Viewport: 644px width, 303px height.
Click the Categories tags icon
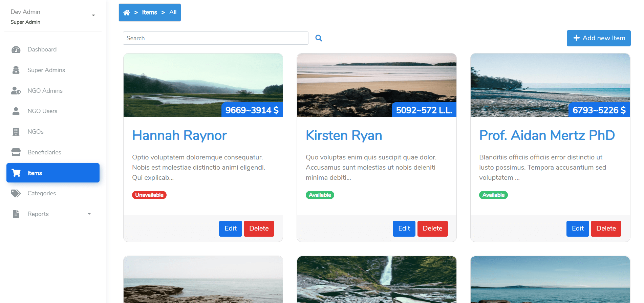coord(16,193)
